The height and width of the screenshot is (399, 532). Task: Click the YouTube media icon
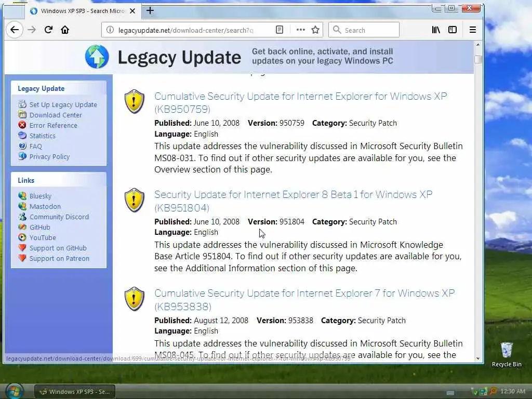coord(22,237)
